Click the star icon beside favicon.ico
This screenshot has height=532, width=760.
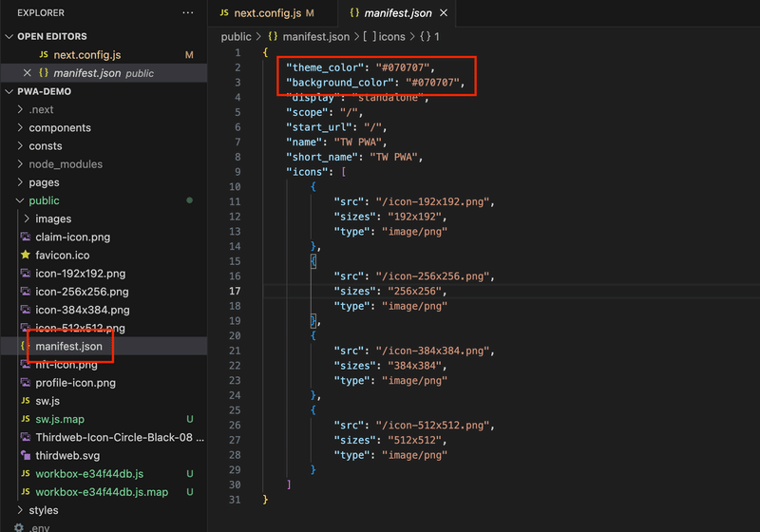(26, 256)
